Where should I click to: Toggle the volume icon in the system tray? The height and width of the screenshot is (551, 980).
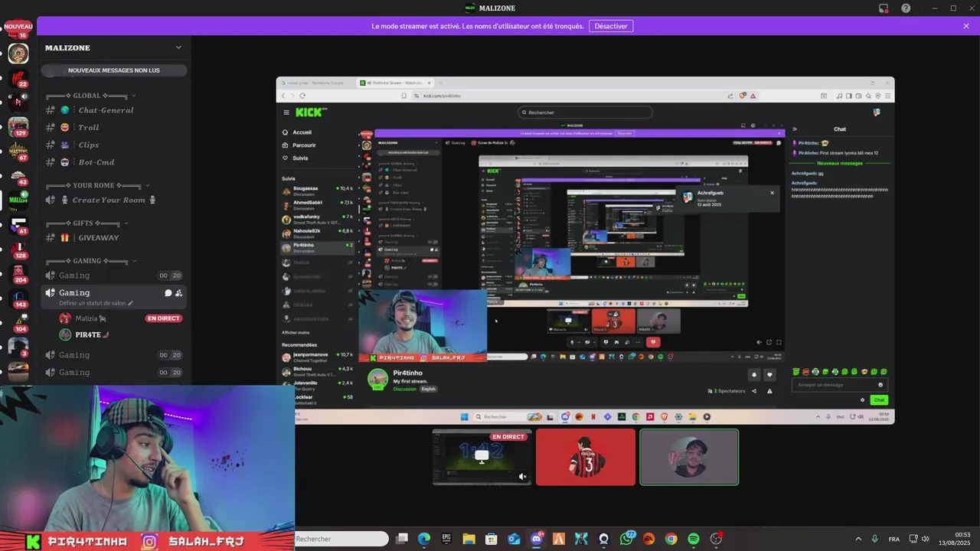926,539
